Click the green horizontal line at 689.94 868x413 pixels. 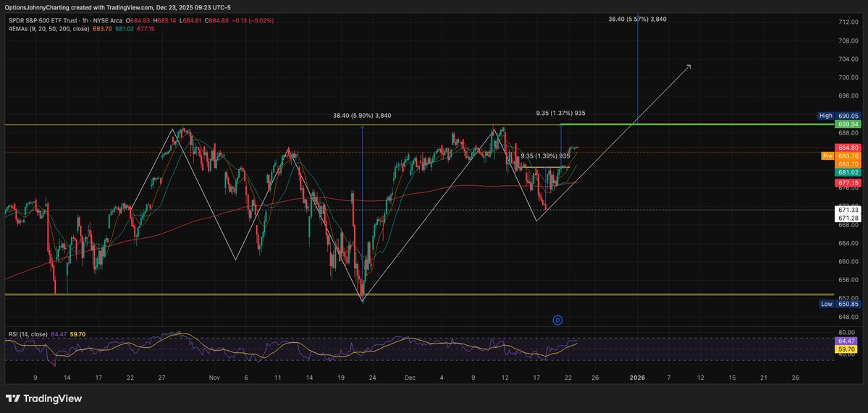[x=697, y=124]
